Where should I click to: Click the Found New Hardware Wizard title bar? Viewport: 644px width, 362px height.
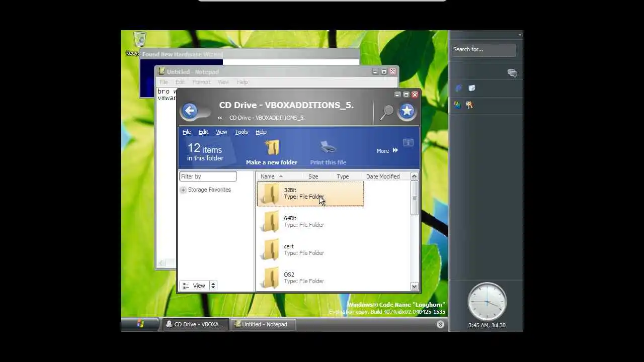(251, 54)
